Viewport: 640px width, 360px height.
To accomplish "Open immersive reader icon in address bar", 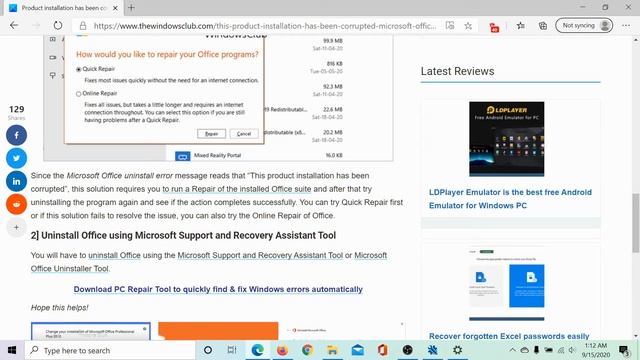I will [450, 25].
